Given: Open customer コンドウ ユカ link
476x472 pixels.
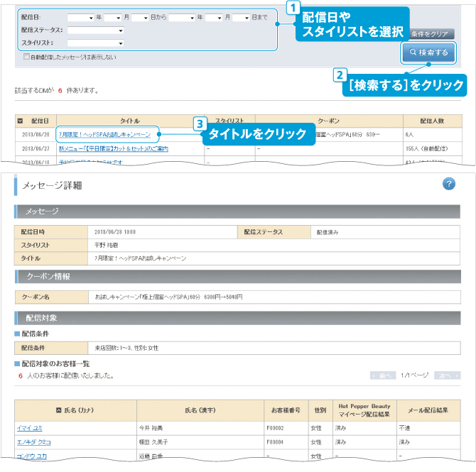Looking at the screenshot, I should point(32,456).
